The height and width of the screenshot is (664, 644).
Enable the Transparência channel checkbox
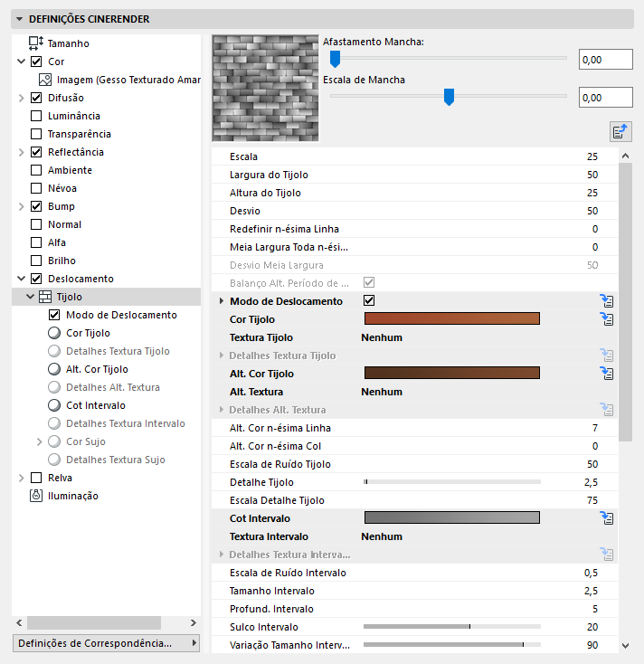pos(36,134)
